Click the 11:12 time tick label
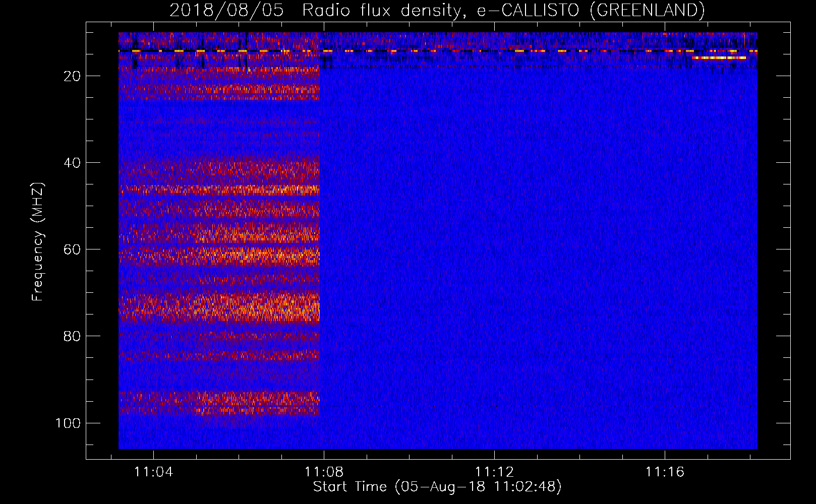Viewport: 816px width, 504px height. [x=494, y=472]
